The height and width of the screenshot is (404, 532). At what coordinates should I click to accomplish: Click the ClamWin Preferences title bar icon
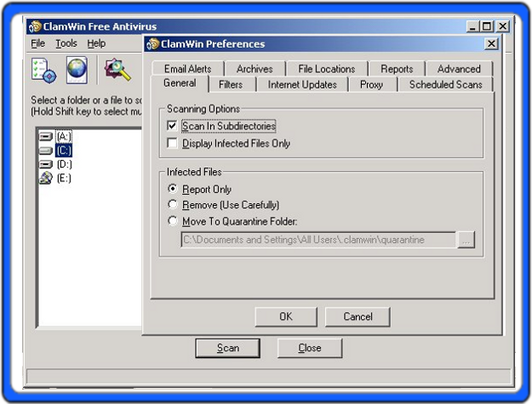(x=153, y=44)
